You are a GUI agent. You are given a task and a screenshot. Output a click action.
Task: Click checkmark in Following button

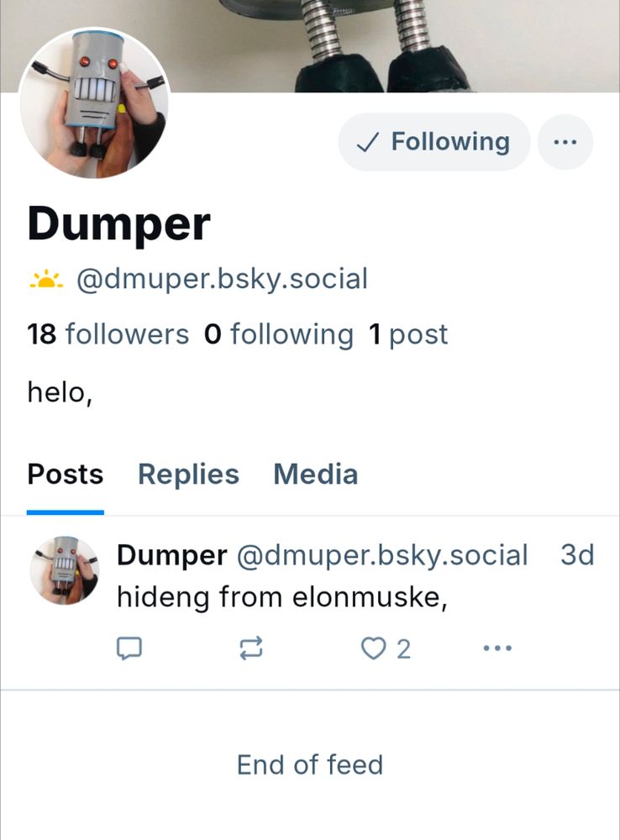(367, 143)
